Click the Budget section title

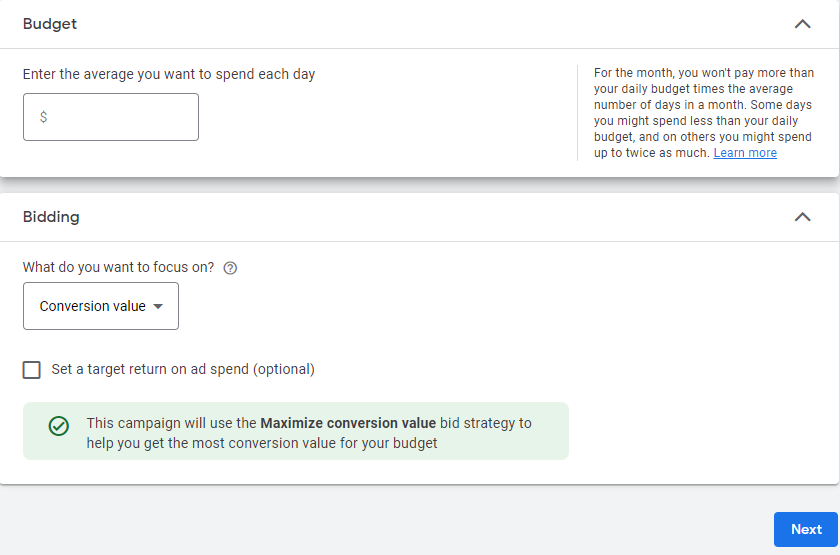50,24
